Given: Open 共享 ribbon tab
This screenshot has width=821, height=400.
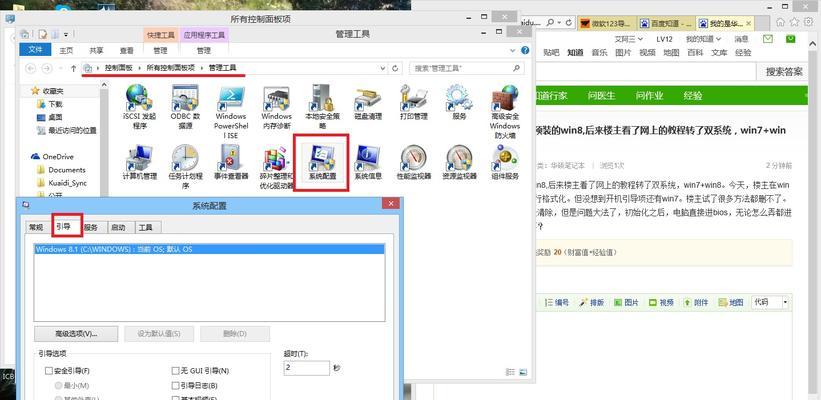Looking at the screenshot, I should click(x=96, y=51).
